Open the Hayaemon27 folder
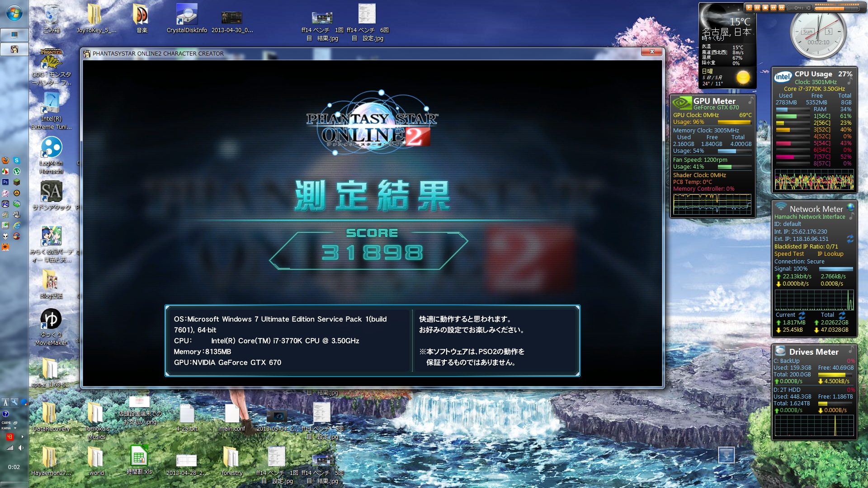This screenshot has height=488, width=868. coord(51,461)
